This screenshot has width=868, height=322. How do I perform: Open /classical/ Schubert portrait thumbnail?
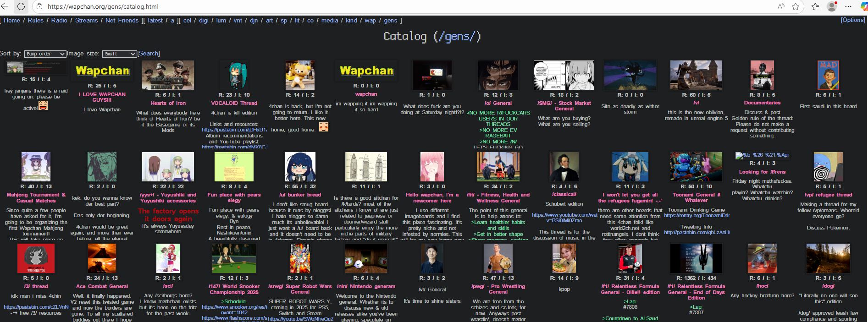(x=564, y=167)
